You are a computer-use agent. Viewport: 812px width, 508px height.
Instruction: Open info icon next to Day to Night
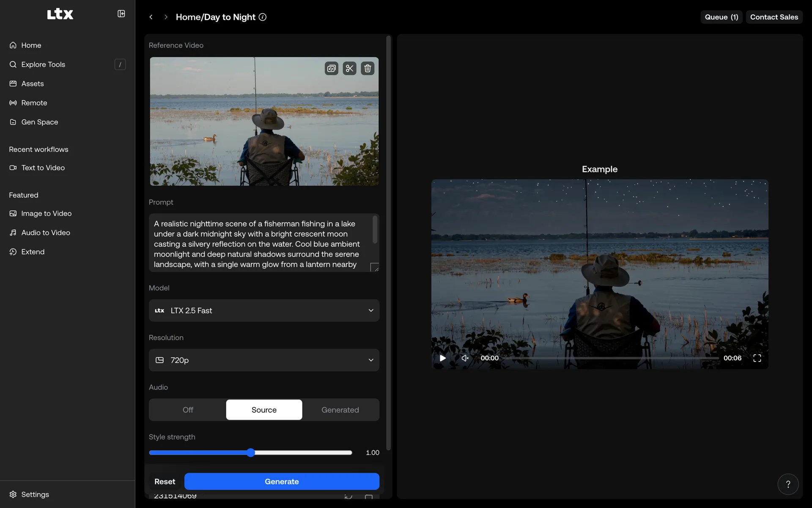click(263, 17)
